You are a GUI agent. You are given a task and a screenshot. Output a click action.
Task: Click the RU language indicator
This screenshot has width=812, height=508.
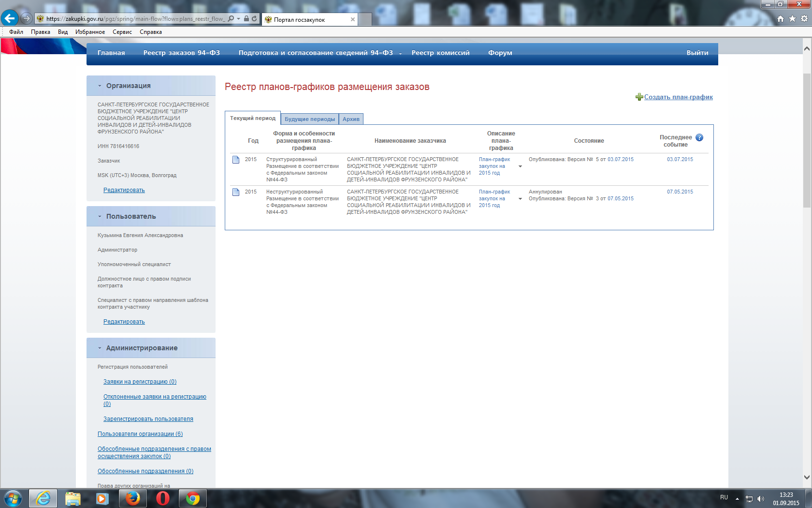(x=724, y=497)
